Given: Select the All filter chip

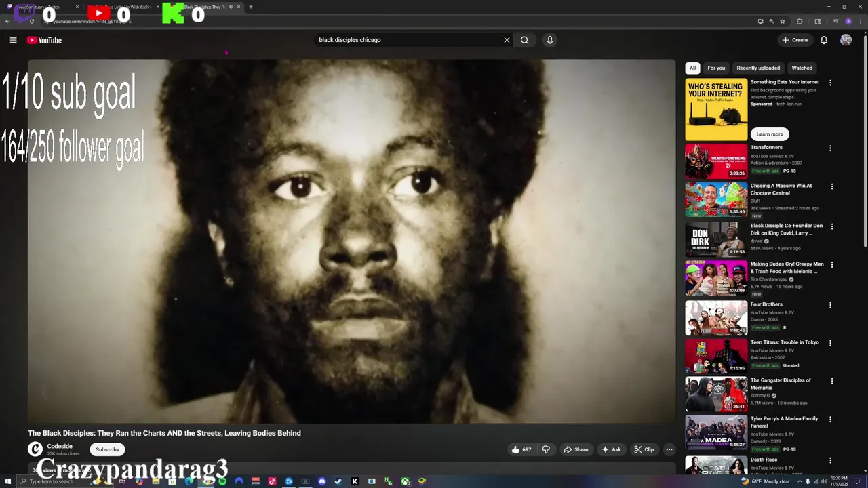Looking at the screenshot, I should (692, 68).
